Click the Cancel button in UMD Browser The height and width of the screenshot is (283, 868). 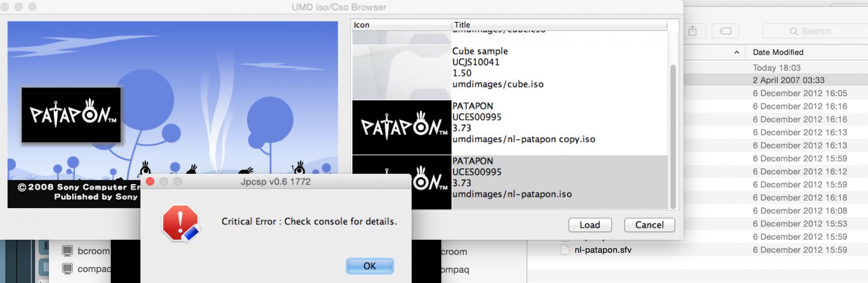[x=649, y=225]
